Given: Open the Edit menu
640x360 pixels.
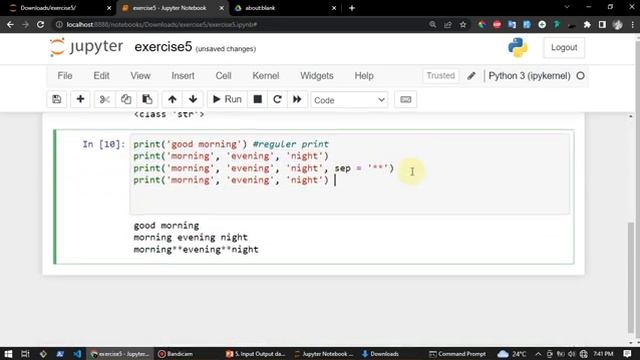Looking at the screenshot, I should [x=101, y=76].
